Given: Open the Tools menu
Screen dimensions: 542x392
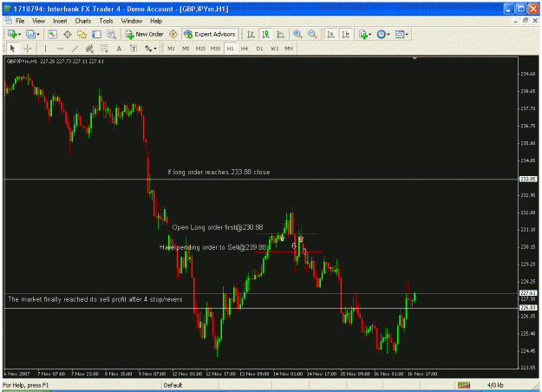Looking at the screenshot, I should [106, 21].
